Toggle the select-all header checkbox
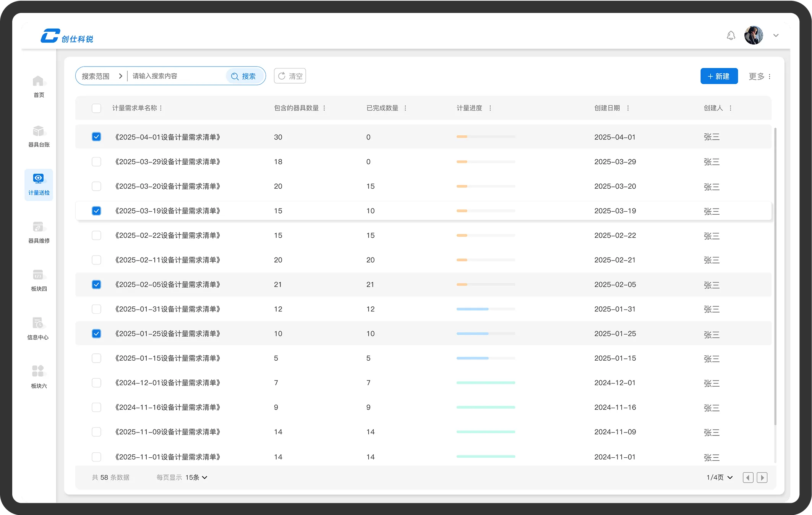This screenshot has height=515, width=812. pyautogui.click(x=96, y=108)
